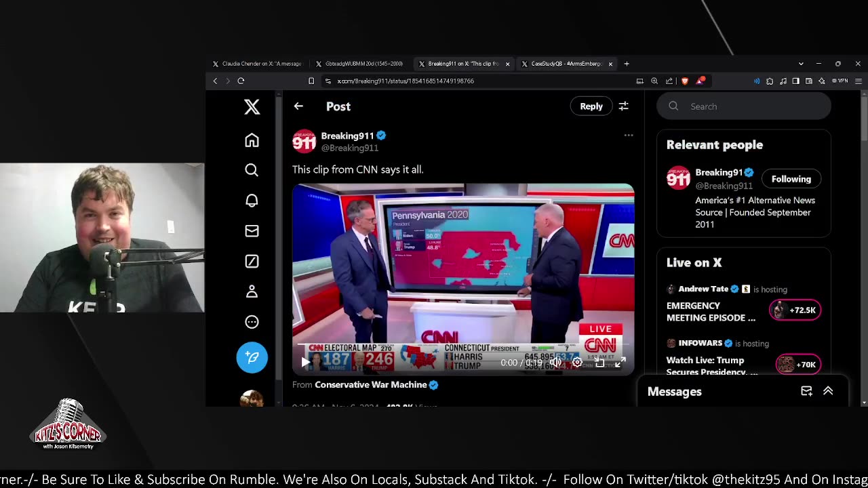Switch to the image tab (1545×2000)
This screenshot has width=868, height=488.
point(359,64)
